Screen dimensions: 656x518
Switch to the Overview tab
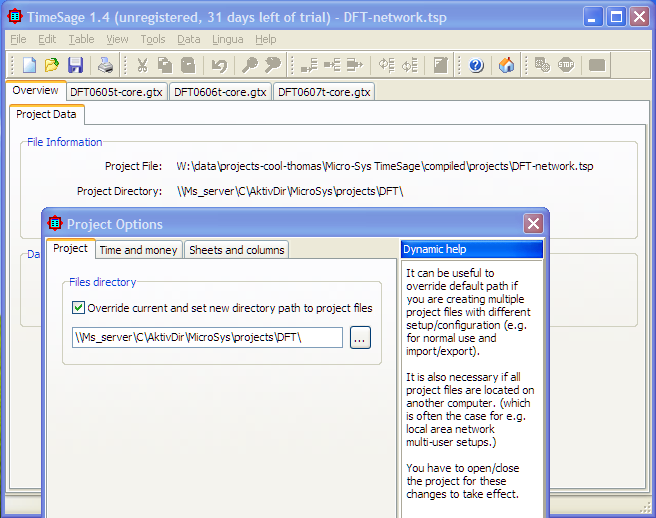point(36,90)
